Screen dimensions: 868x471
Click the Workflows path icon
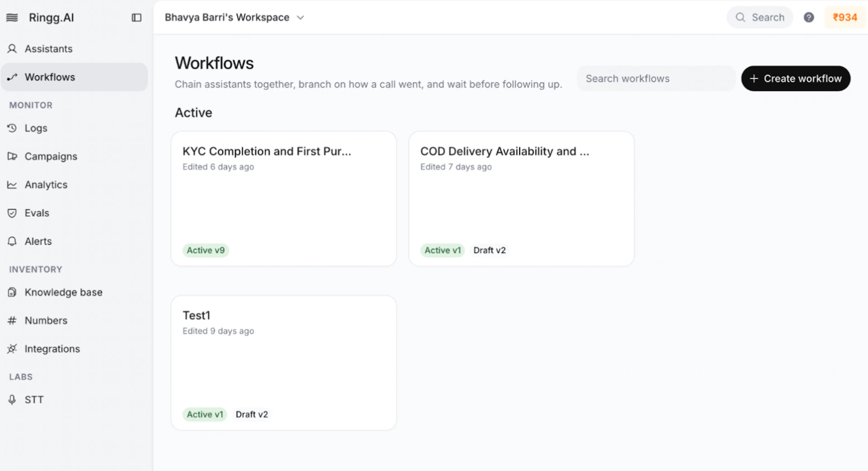[x=12, y=77]
